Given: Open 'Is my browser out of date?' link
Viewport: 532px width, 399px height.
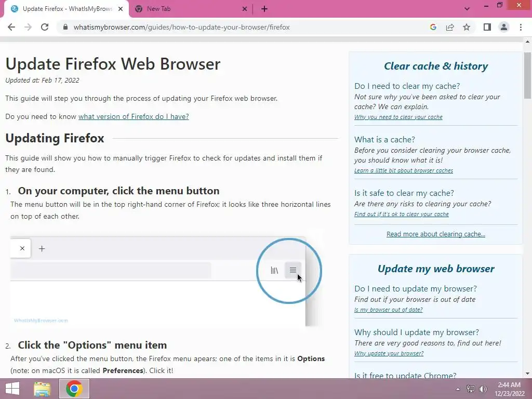Looking at the screenshot, I should point(389,310).
